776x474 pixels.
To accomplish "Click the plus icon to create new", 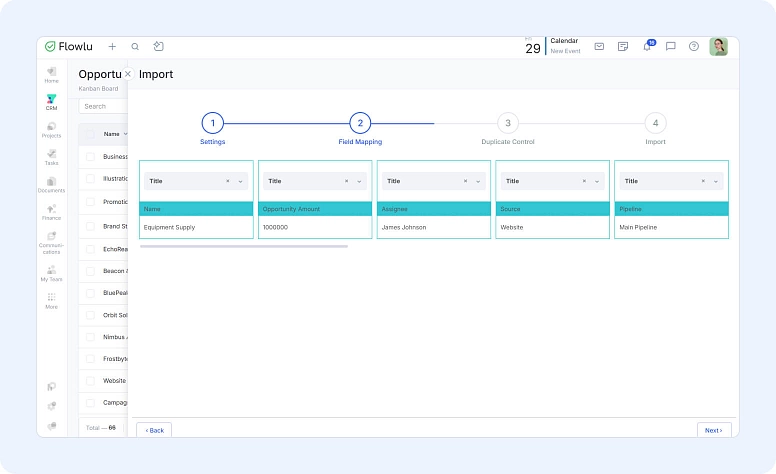I will point(112,46).
